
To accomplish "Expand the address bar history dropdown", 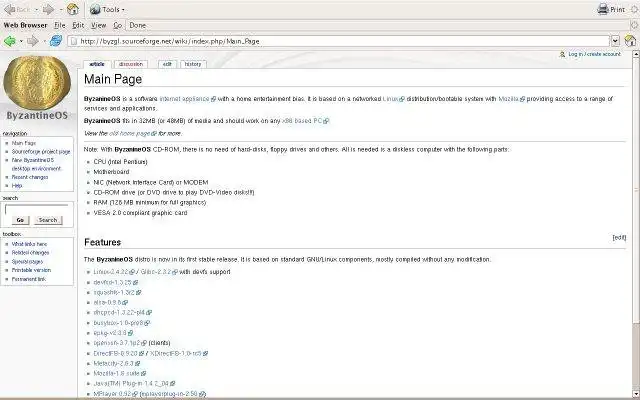I will [616, 41].
